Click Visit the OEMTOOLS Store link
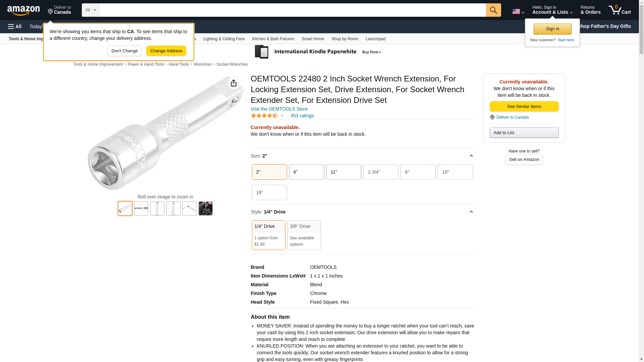Image resolution: width=644 pixels, height=362 pixels. click(x=279, y=109)
